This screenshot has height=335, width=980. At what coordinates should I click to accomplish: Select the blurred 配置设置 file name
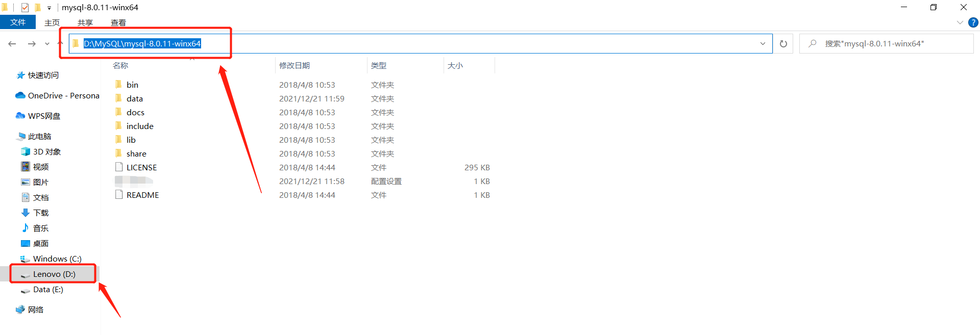134,181
